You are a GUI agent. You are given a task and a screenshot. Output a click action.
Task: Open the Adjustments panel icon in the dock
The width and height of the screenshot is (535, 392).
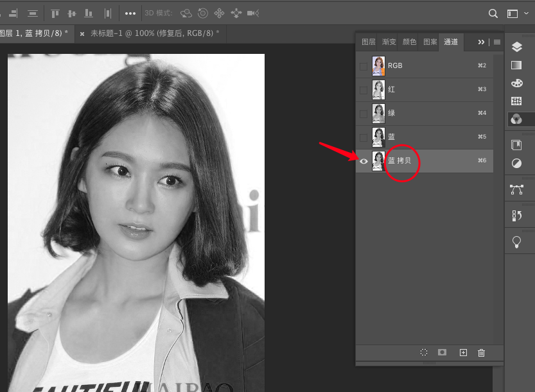coord(516,164)
